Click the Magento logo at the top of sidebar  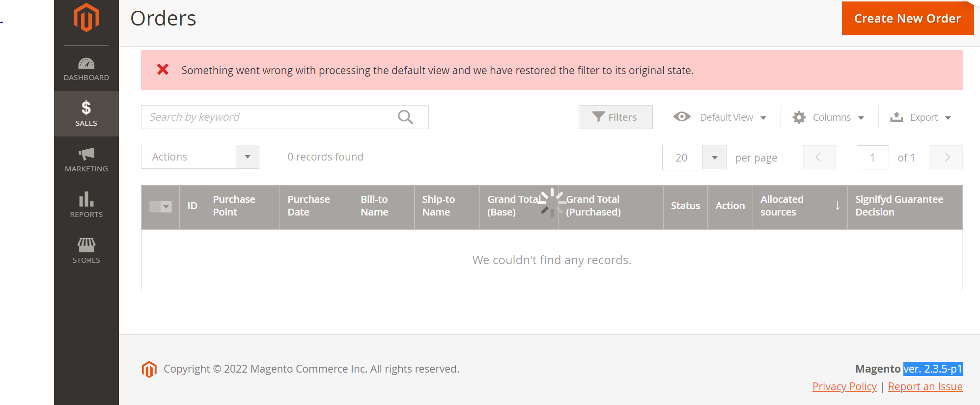(x=86, y=17)
